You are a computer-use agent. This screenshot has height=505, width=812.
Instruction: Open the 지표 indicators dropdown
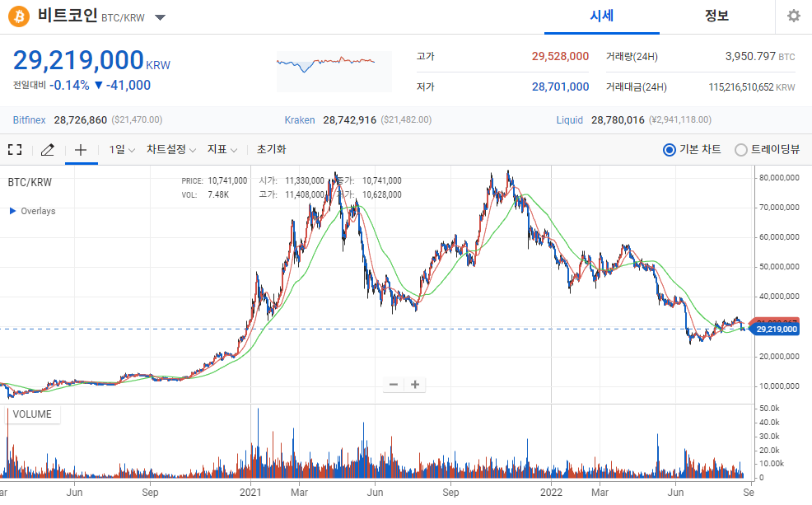click(222, 150)
